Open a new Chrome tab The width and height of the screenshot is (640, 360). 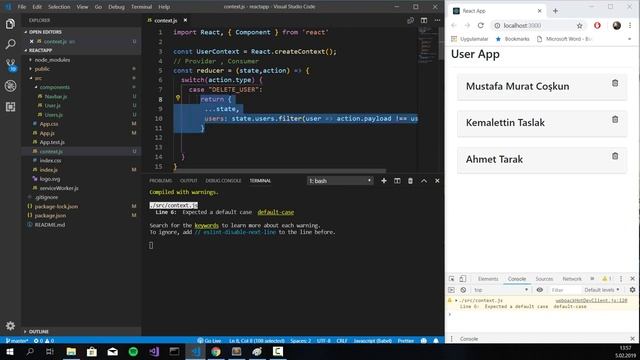point(555,11)
